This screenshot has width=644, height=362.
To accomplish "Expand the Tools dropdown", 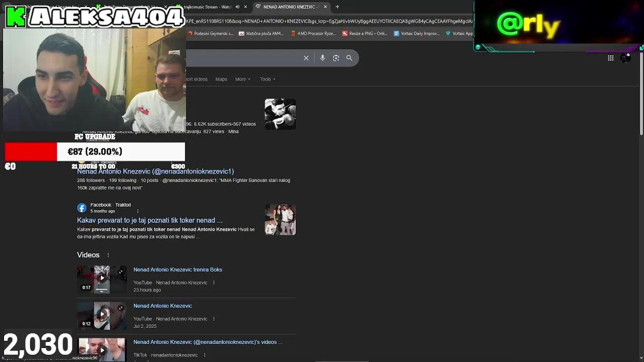I will click(x=268, y=79).
